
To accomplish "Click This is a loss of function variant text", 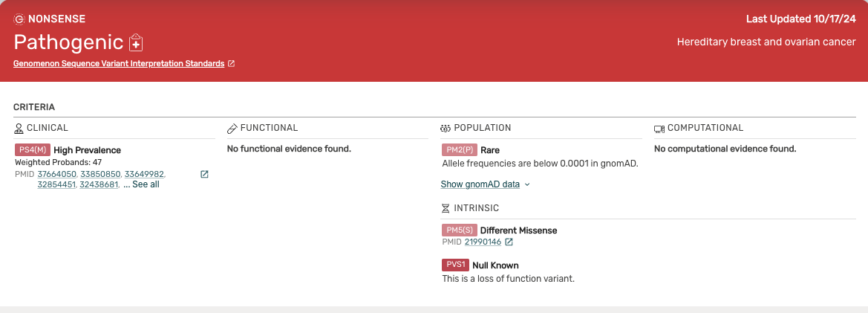I will tap(508, 279).
